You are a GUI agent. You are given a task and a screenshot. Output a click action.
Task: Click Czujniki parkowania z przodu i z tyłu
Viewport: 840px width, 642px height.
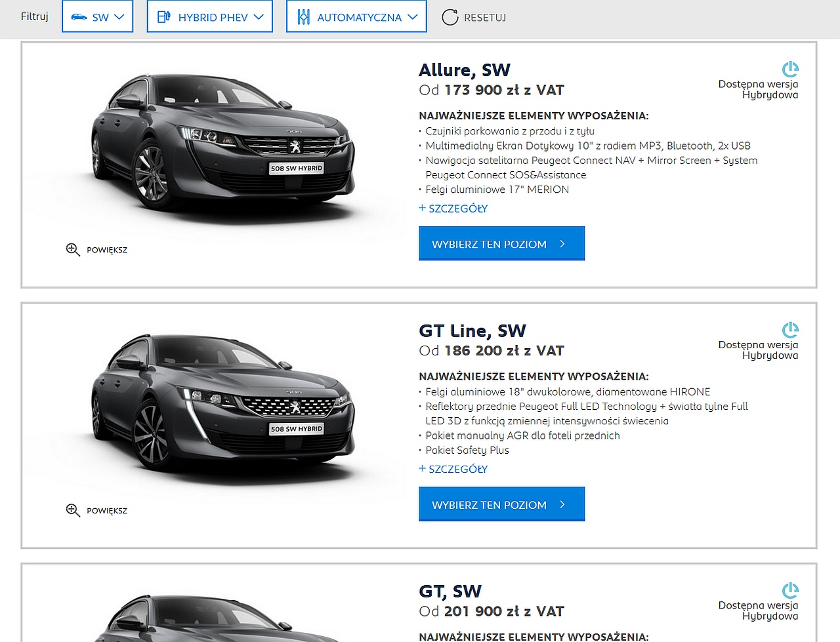pos(510,131)
